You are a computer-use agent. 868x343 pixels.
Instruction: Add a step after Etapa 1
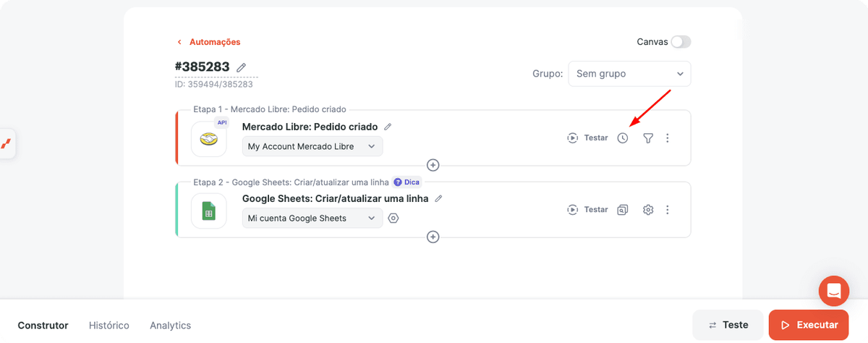click(x=433, y=165)
